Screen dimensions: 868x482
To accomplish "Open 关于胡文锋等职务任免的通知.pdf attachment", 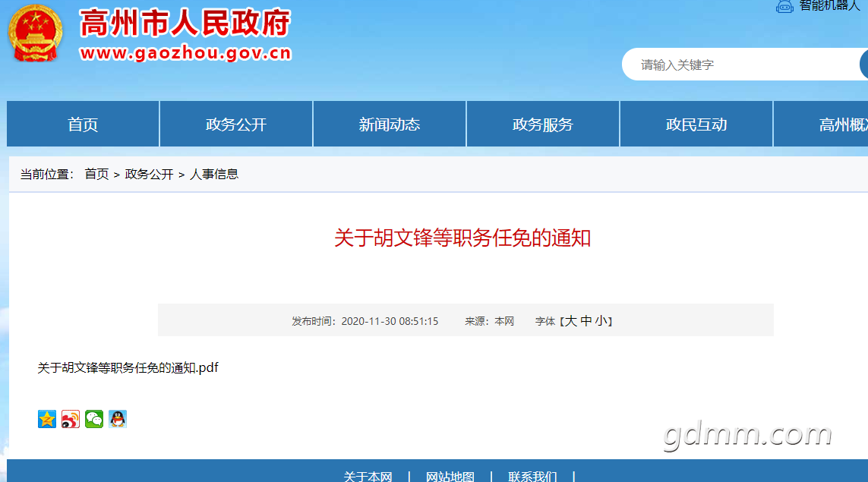I will (x=128, y=368).
